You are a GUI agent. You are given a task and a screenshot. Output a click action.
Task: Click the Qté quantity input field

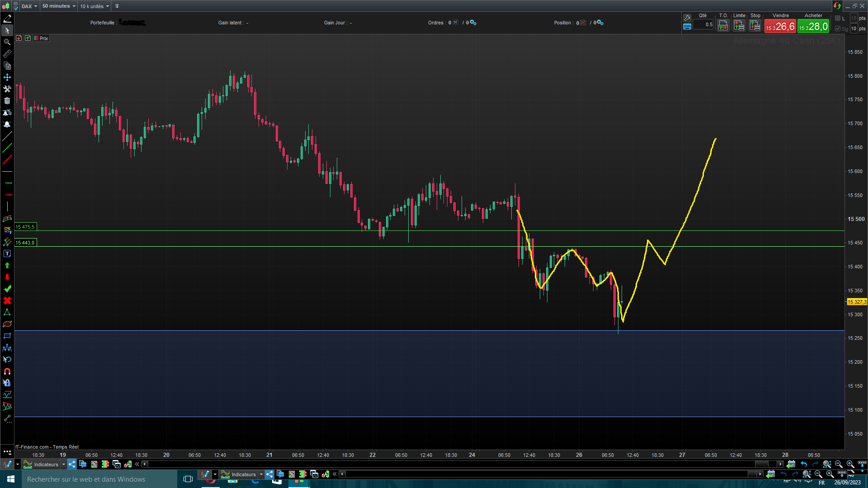tap(703, 25)
